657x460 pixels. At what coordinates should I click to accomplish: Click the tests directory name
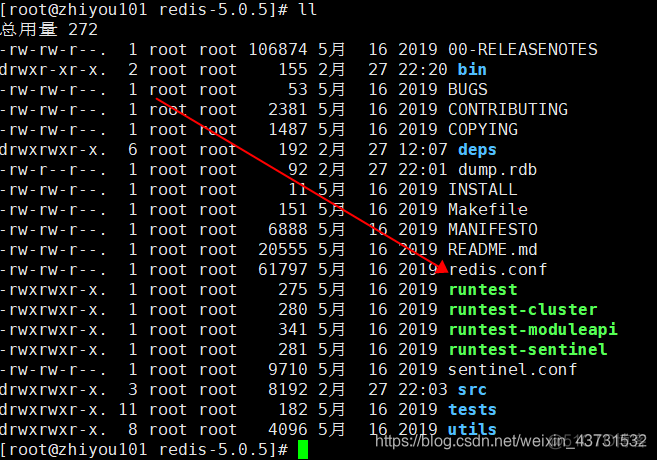[472, 409]
